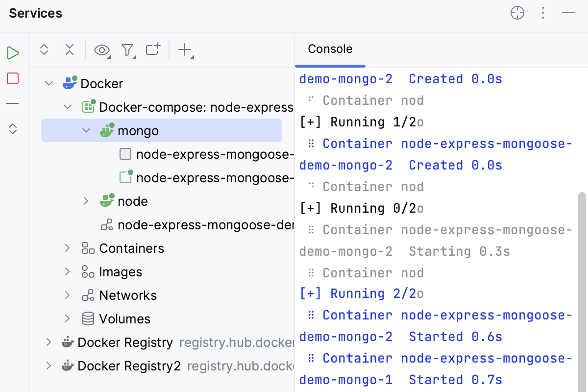Click the green Run button in the sidebar

tap(13, 53)
